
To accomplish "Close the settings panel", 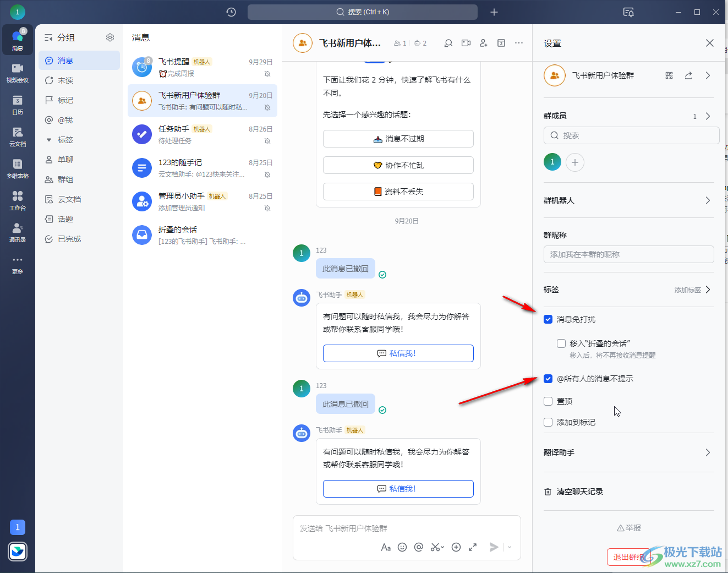I will [x=710, y=43].
